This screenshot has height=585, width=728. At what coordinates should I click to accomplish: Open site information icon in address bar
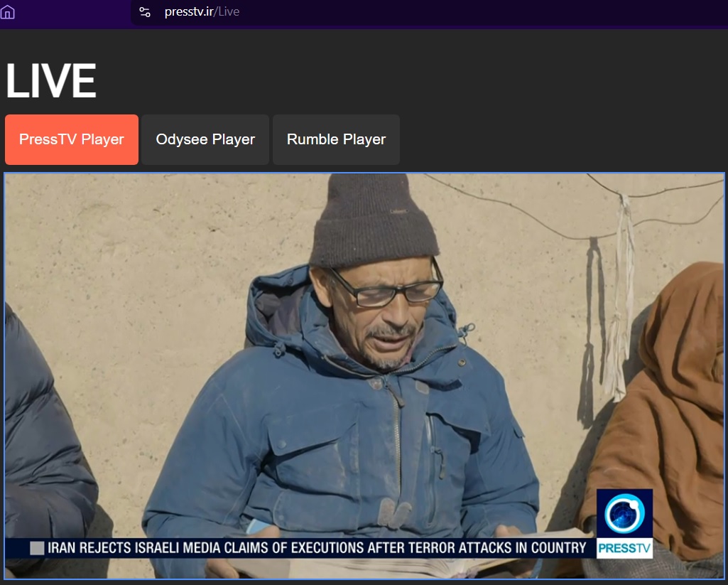[145, 12]
